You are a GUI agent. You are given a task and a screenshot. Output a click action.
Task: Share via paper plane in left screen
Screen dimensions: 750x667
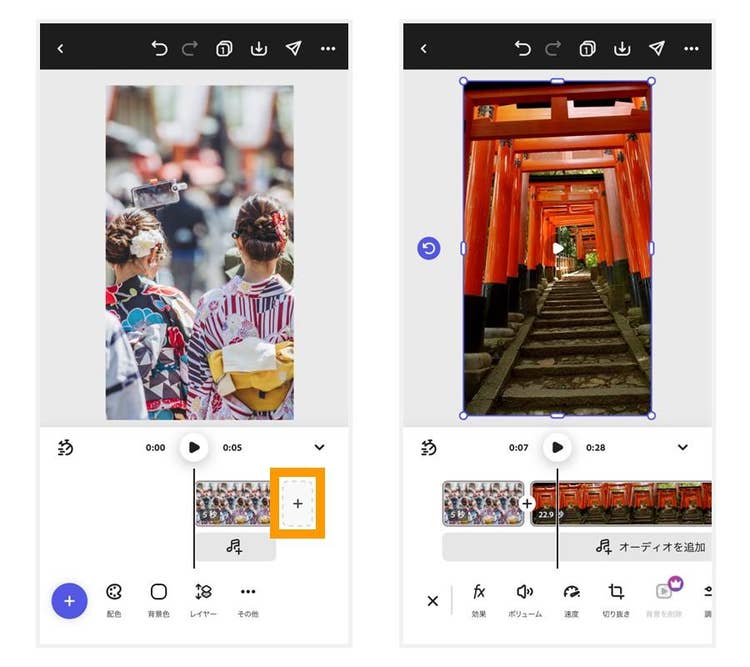(294, 48)
